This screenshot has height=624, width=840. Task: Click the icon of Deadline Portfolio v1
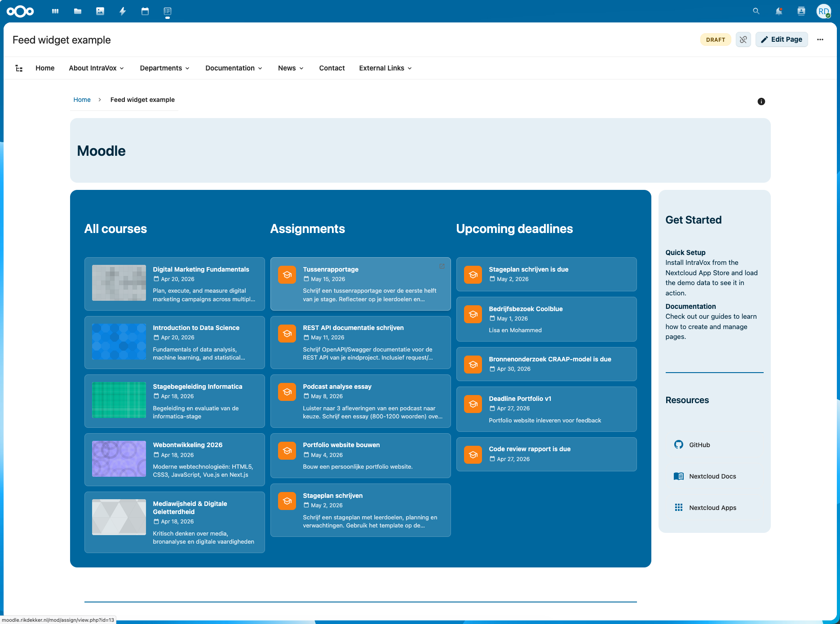tap(473, 404)
